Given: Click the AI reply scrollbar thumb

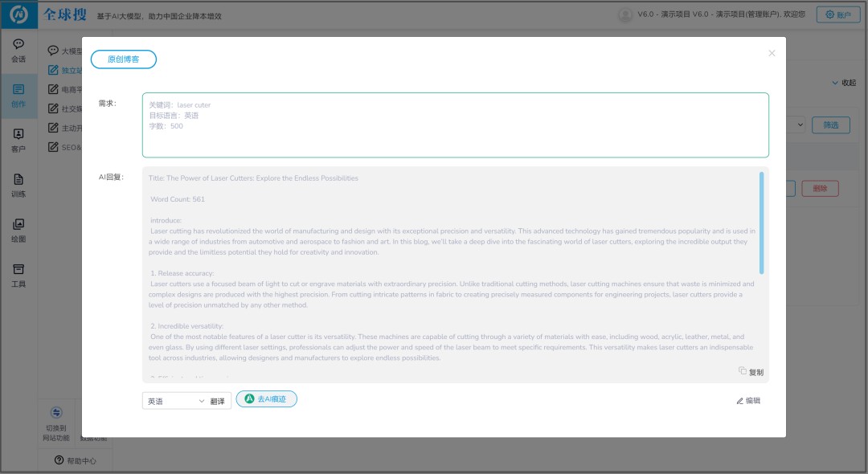Looking at the screenshot, I should [762, 223].
